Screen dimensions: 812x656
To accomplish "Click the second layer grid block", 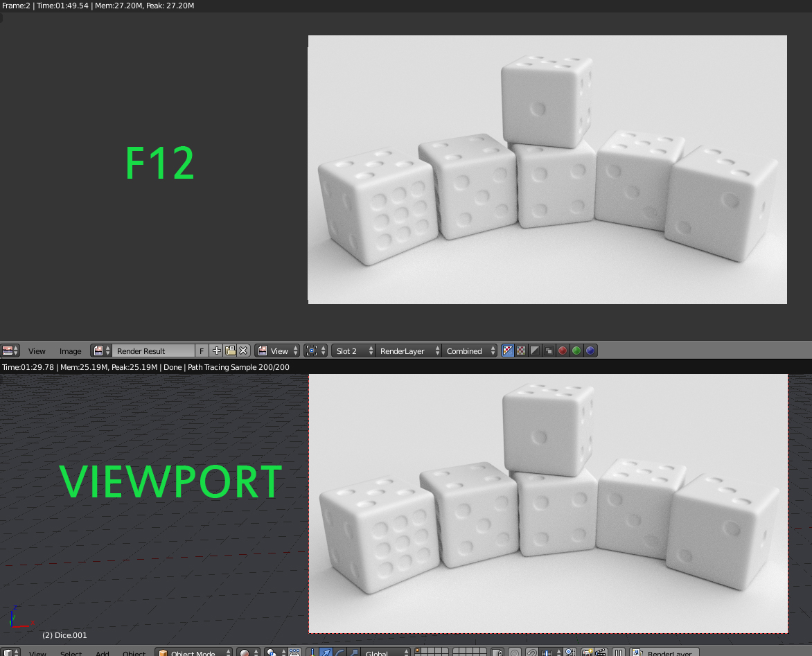I will pos(469,652).
